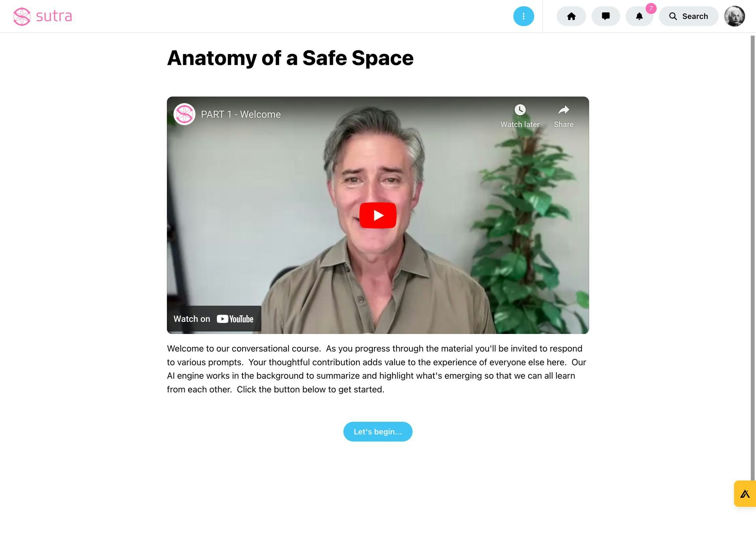This screenshot has height=534, width=756.
Task: Open the Search field in the header
Action: pyautogui.click(x=689, y=16)
